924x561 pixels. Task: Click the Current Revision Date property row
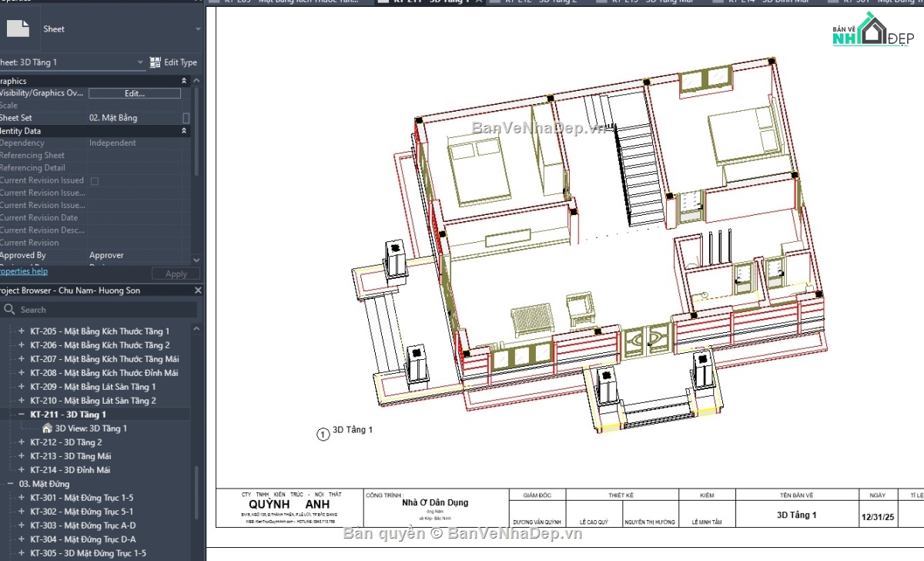tap(95, 217)
